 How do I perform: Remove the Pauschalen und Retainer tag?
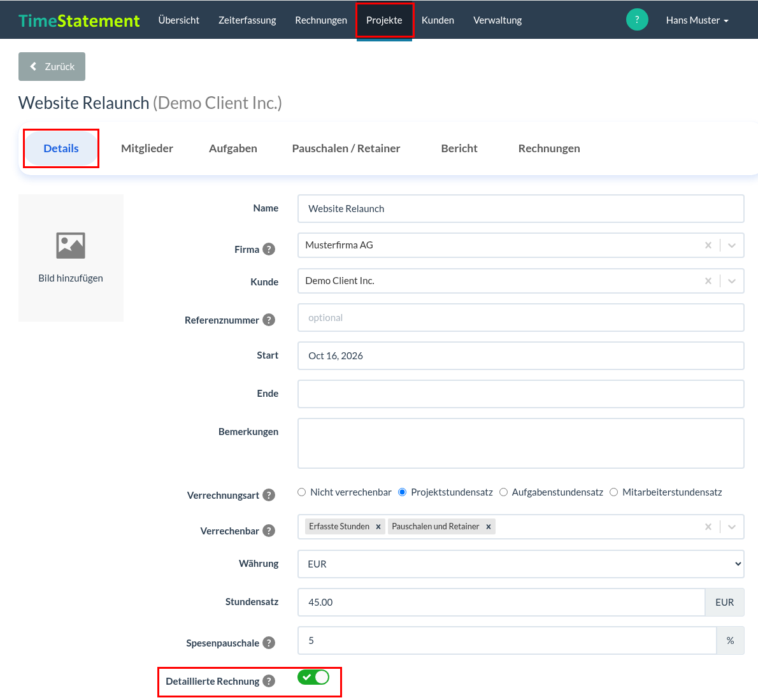coord(489,527)
